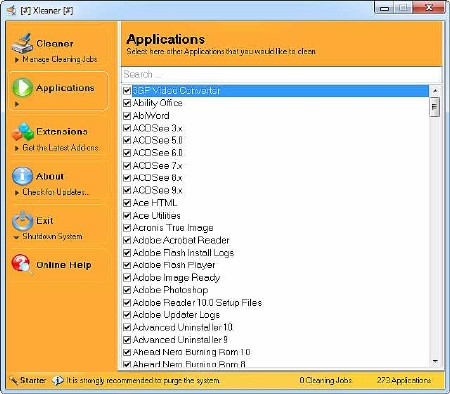This screenshot has width=450, height=394.
Task: Expand the arrow below Shutdown System
Action: click(16, 237)
